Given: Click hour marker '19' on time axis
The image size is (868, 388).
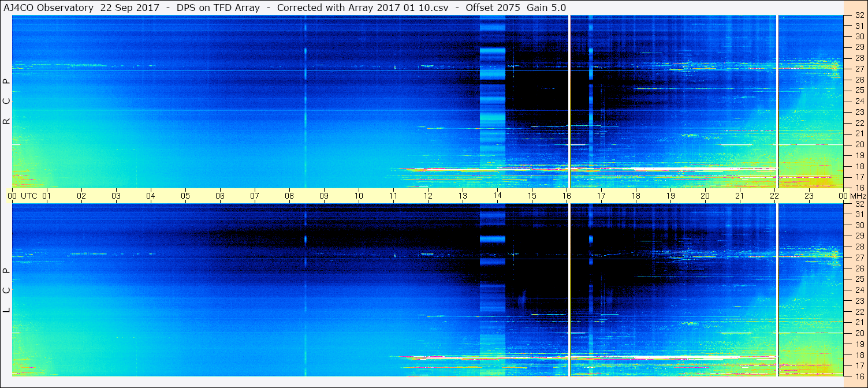Looking at the screenshot, I should click(670, 196).
